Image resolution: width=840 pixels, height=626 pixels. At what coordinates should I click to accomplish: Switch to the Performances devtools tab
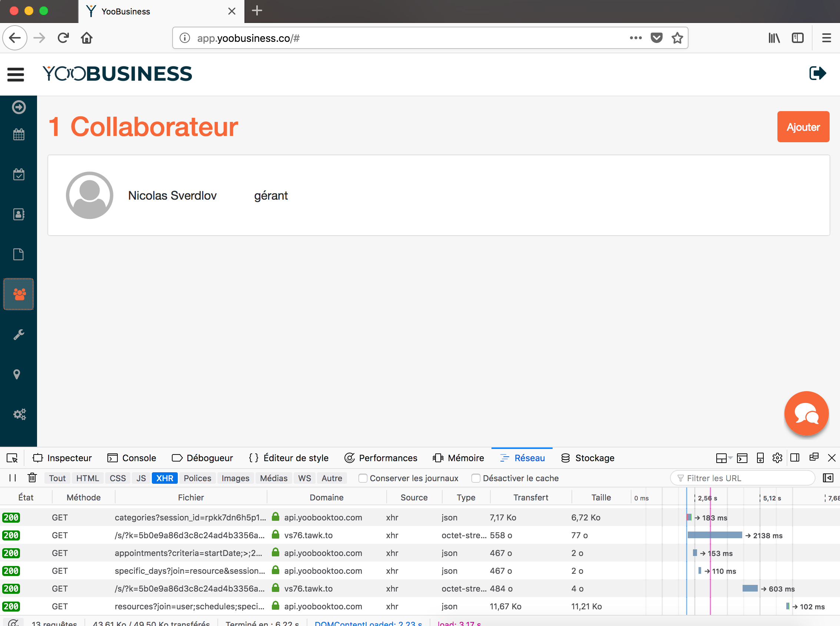tap(380, 458)
